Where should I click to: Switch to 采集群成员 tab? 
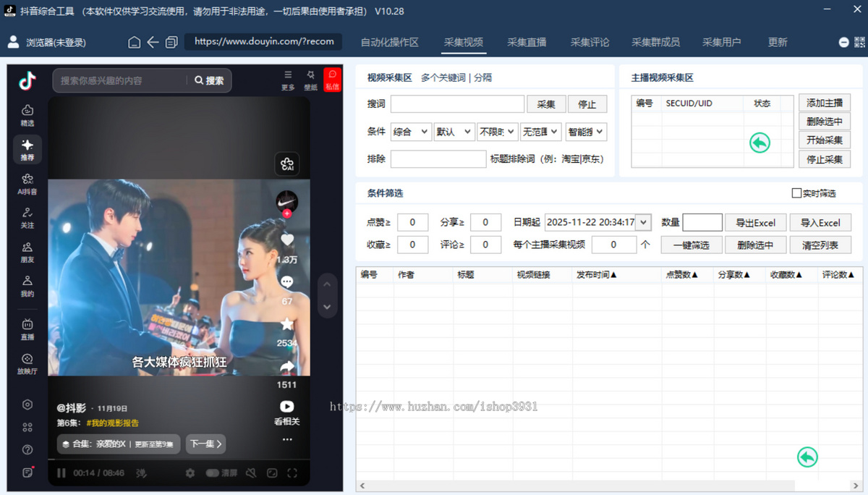[656, 42]
